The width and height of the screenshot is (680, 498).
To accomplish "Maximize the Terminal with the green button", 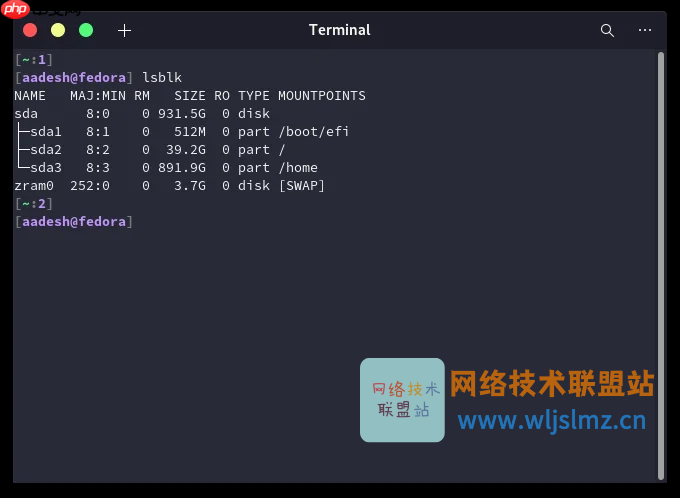I will pos(86,30).
